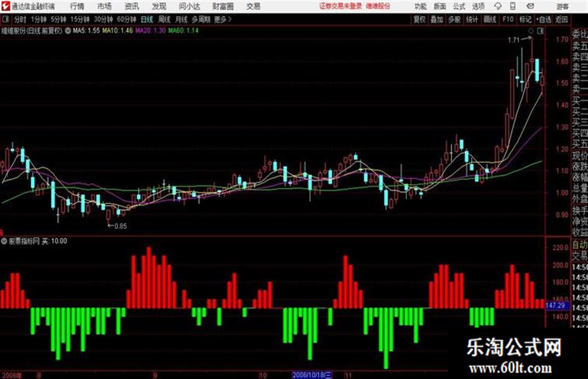Open the 市场 menu

click(105, 6)
